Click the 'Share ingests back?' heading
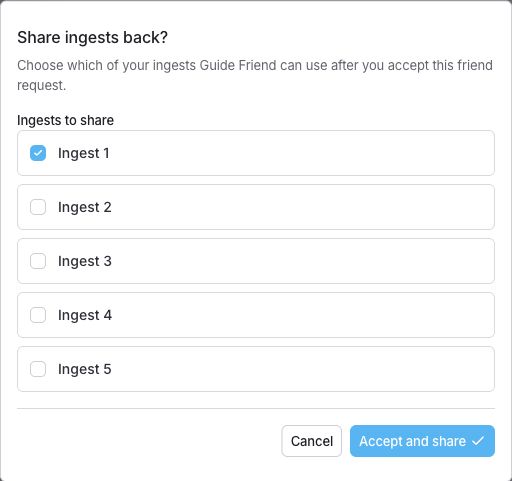The height and width of the screenshot is (481, 512). pyautogui.click(x=92, y=37)
